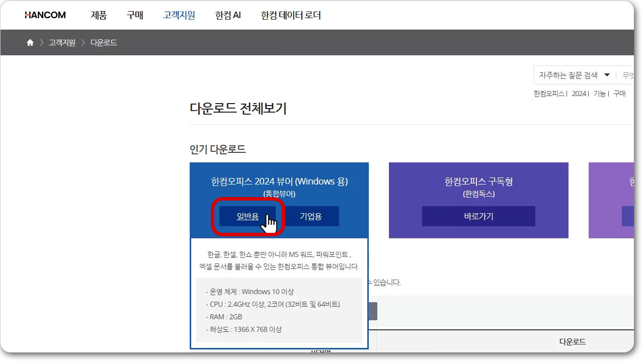
Task: Open the 구매 menu
Action: (x=135, y=15)
